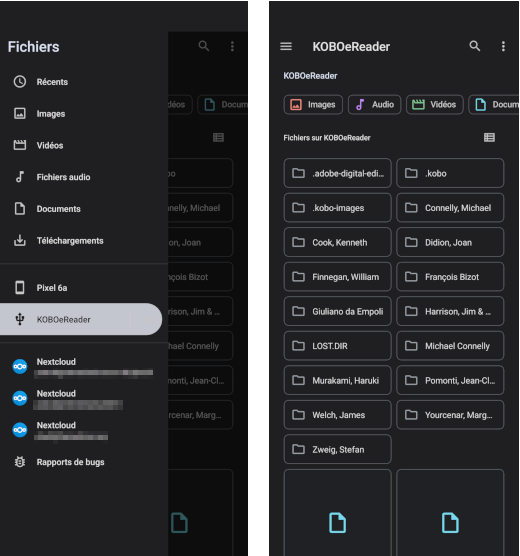This screenshot has height=556, width=520.
Task: Select KOBOeReader USB storage in drawer
Action: tap(81, 319)
